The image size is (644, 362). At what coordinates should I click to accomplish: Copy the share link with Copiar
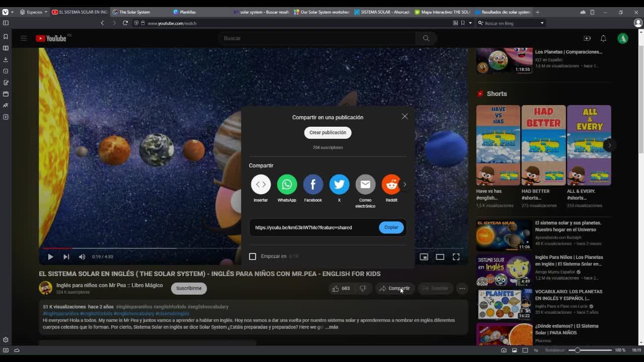click(x=391, y=227)
